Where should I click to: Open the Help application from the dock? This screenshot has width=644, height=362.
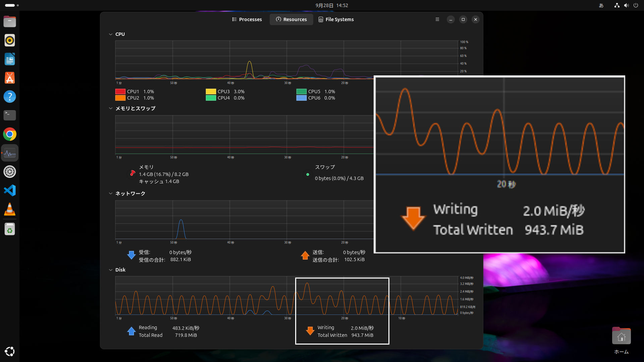[x=10, y=97]
